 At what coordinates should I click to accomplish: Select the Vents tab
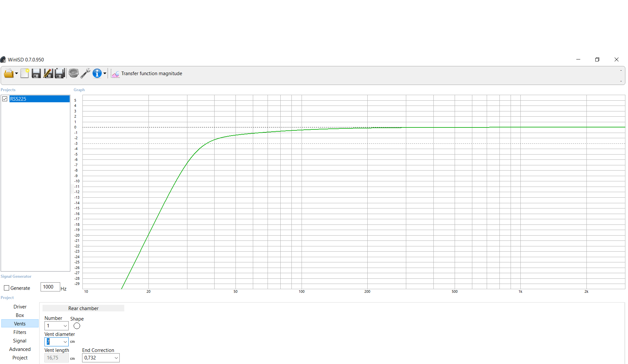coord(20,324)
